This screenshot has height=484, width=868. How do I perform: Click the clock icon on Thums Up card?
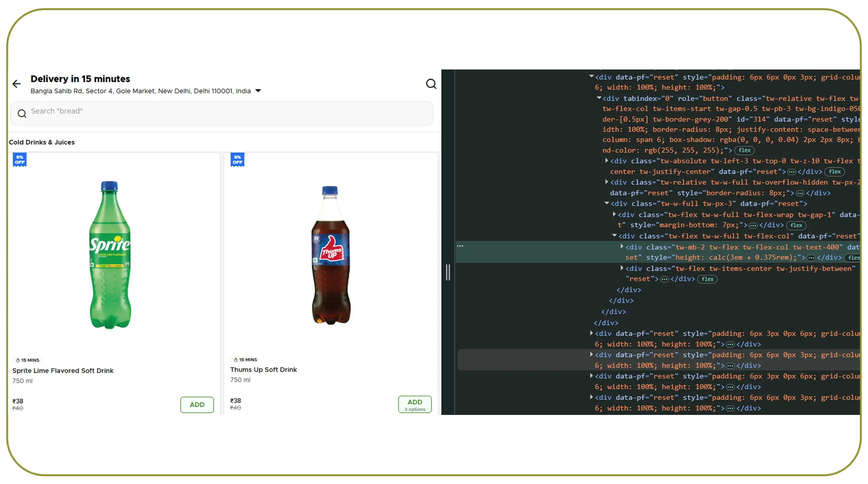pyautogui.click(x=236, y=360)
